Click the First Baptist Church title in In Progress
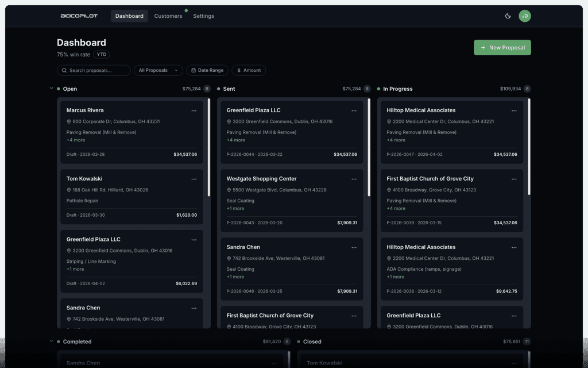588x368 pixels. click(430, 178)
